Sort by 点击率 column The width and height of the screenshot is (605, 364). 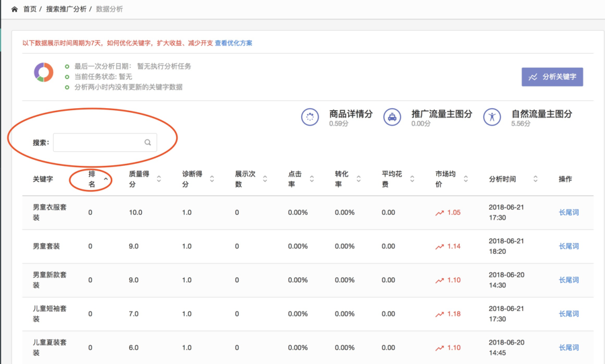pos(312,179)
